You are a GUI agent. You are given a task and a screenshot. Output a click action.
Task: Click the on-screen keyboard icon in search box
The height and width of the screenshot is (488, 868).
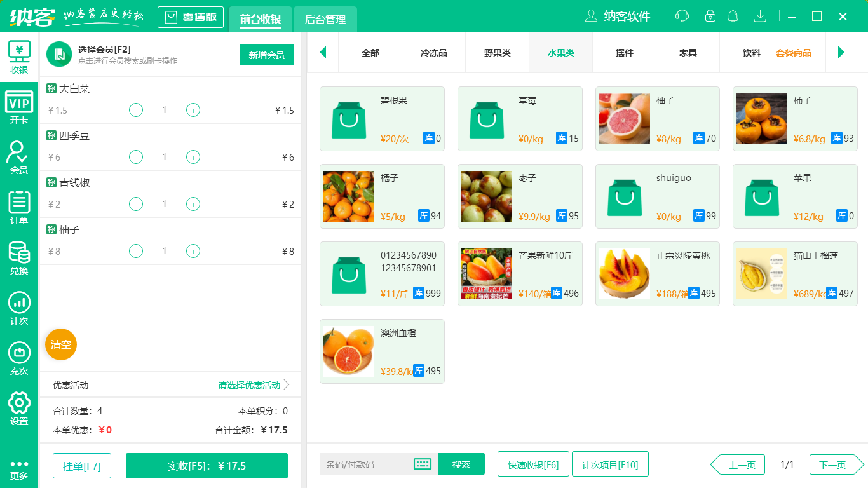click(423, 464)
